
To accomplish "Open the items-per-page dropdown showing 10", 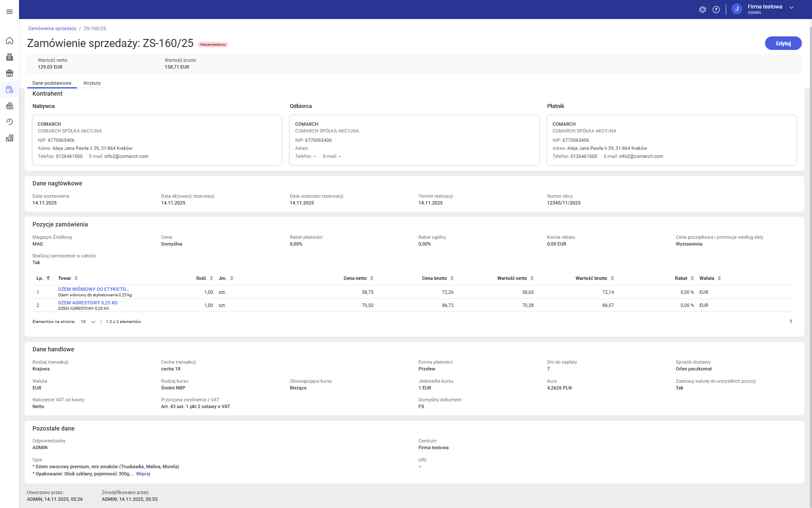I will pyautogui.click(x=88, y=322).
